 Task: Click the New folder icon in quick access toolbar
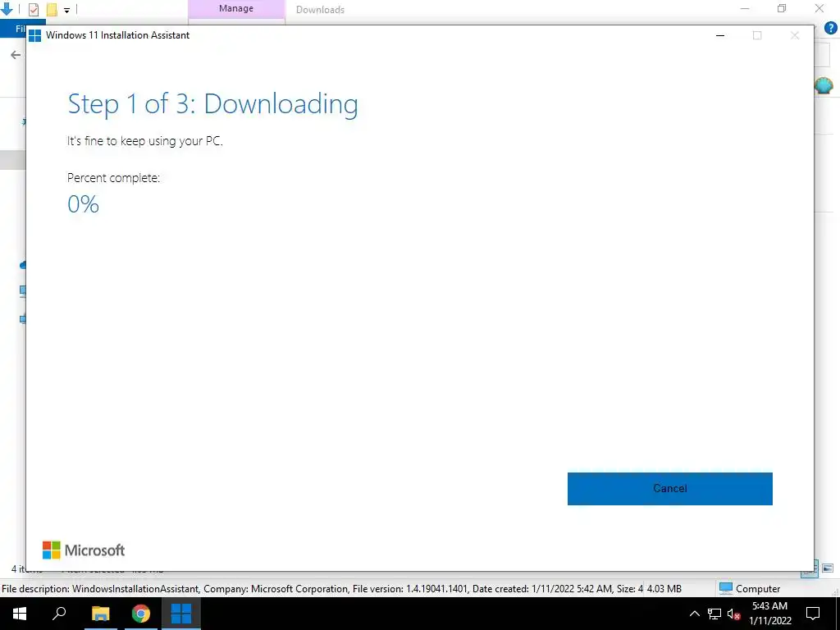point(52,9)
